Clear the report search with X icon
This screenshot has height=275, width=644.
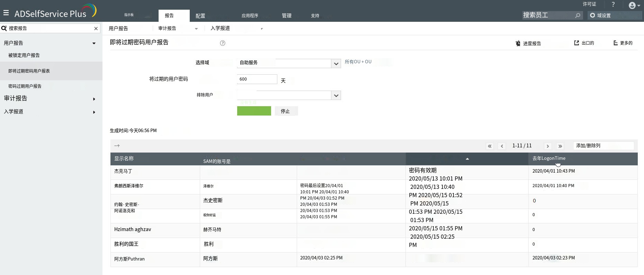96,28
